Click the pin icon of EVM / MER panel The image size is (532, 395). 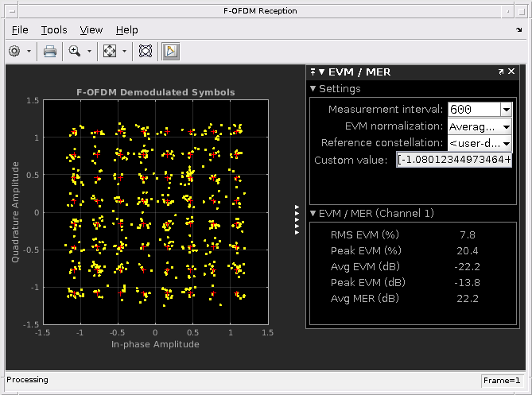(313, 72)
